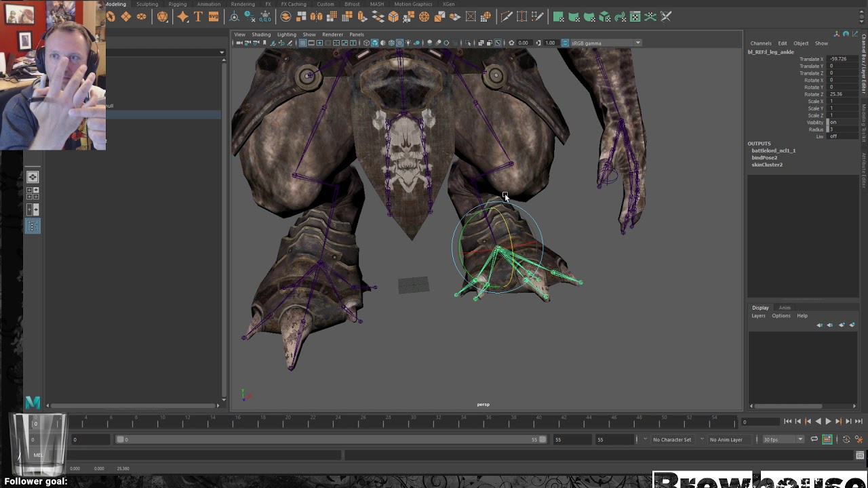Click the Platonic solid shelf icon
This screenshot has width=868, height=488.
pyautogui.click(x=163, y=16)
